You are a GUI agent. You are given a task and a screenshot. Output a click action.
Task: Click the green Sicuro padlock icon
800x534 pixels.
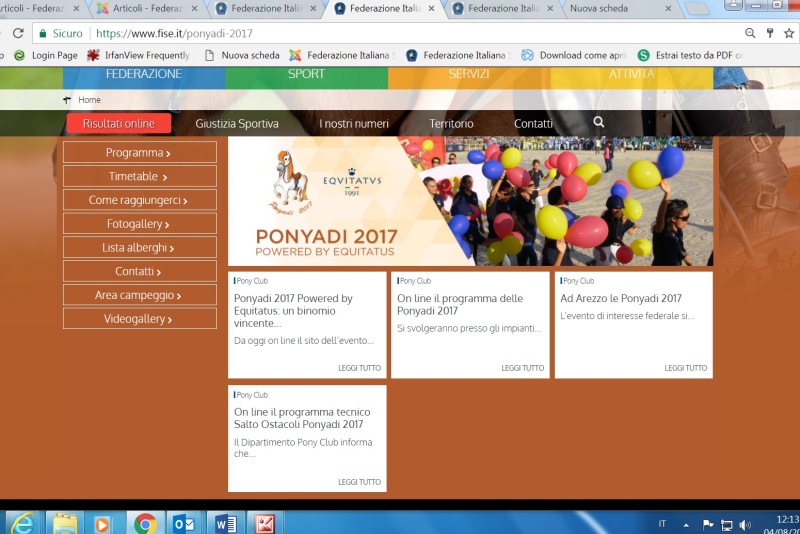[43, 34]
